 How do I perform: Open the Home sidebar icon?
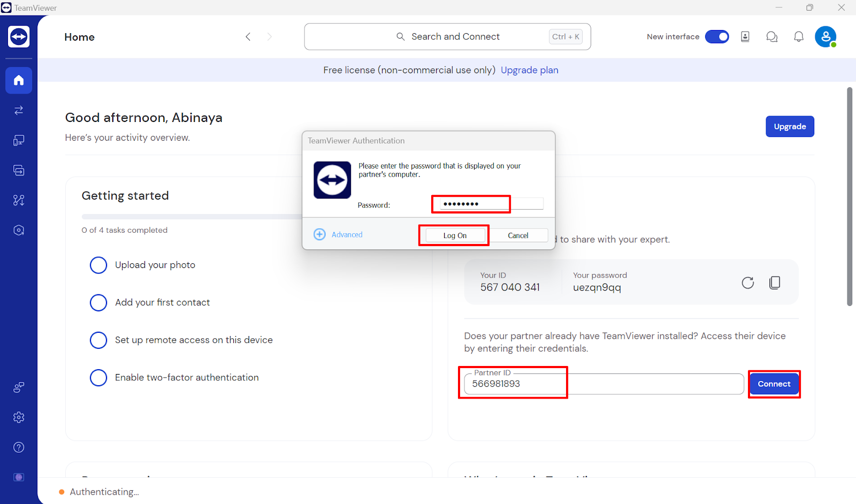click(x=19, y=80)
